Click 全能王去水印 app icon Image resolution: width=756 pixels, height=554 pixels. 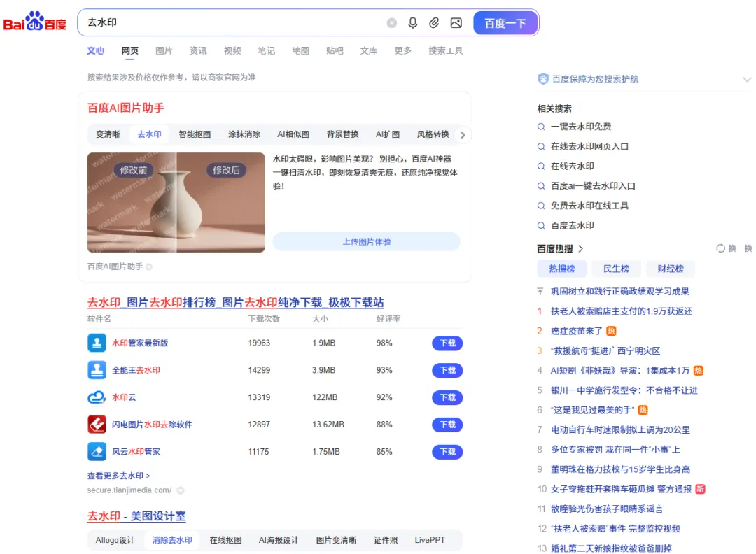pyautogui.click(x=97, y=370)
